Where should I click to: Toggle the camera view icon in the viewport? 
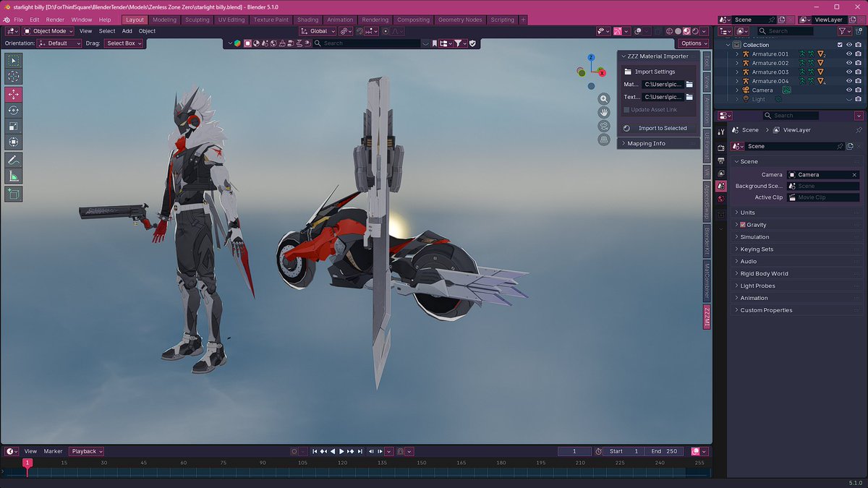pyautogui.click(x=604, y=126)
